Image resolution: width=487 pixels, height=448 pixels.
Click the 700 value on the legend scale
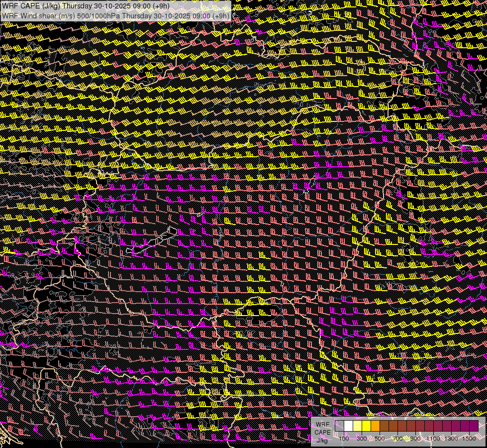click(397, 439)
